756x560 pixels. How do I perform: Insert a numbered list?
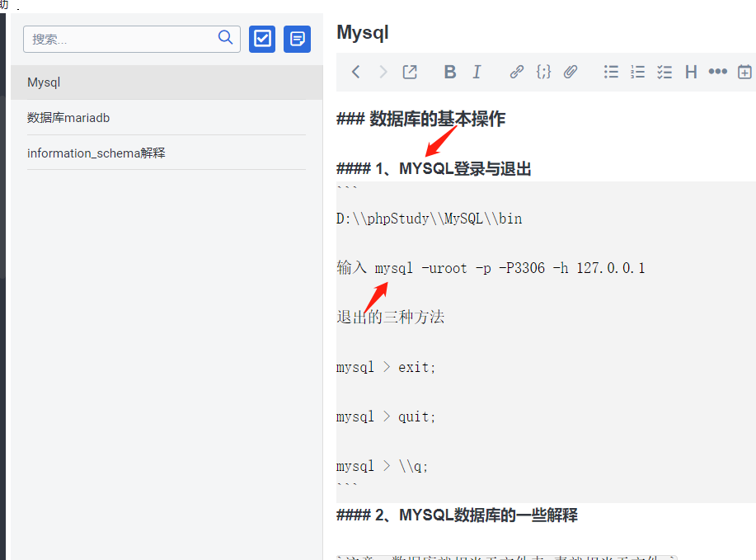(x=637, y=72)
